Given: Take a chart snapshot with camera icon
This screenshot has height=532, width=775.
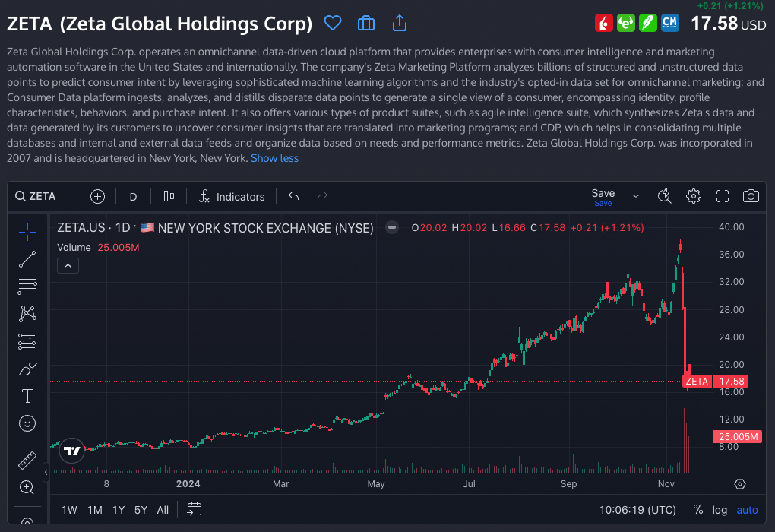Looking at the screenshot, I should pos(751,196).
